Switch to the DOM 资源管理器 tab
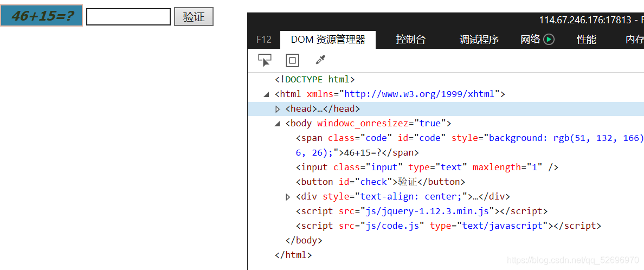Image resolution: width=644 pixels, height=270 pixels. pyautogui.click(x=328, y=40)
